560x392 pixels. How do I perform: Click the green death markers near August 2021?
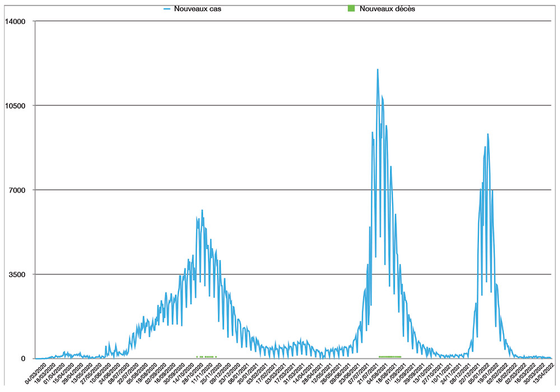click(390, 357)
